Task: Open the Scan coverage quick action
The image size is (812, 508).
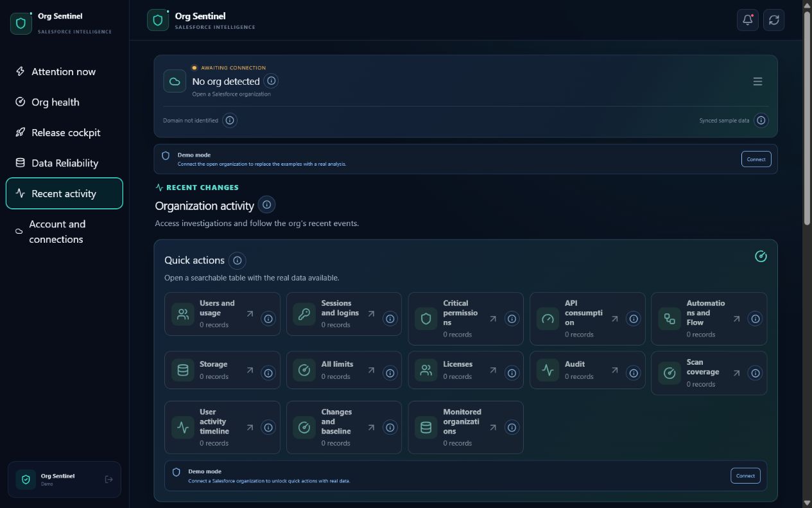Action: (x=709, y=372)
